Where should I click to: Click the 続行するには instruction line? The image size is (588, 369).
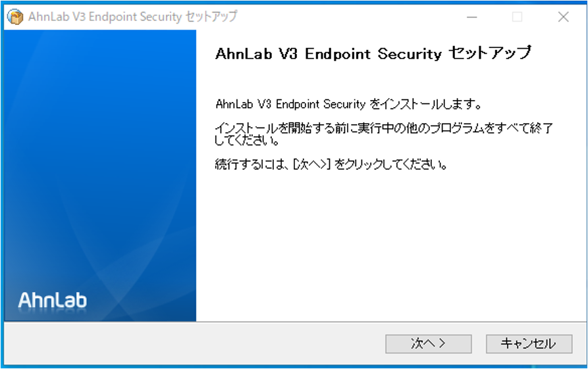tap(331, 164)
